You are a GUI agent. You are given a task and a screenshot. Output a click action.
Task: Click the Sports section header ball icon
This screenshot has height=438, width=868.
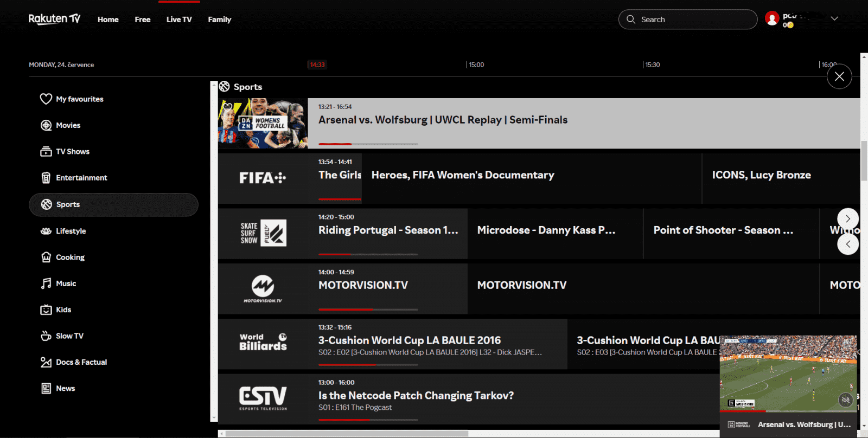[x=225, y=87]
